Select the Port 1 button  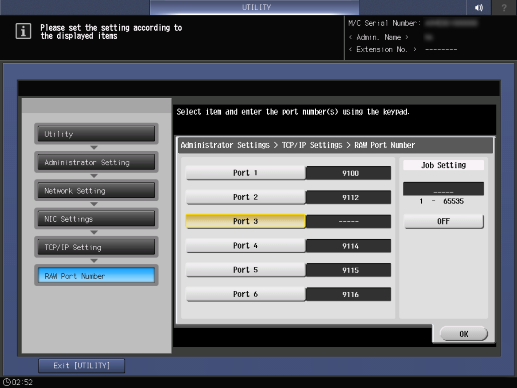[245, 173]
